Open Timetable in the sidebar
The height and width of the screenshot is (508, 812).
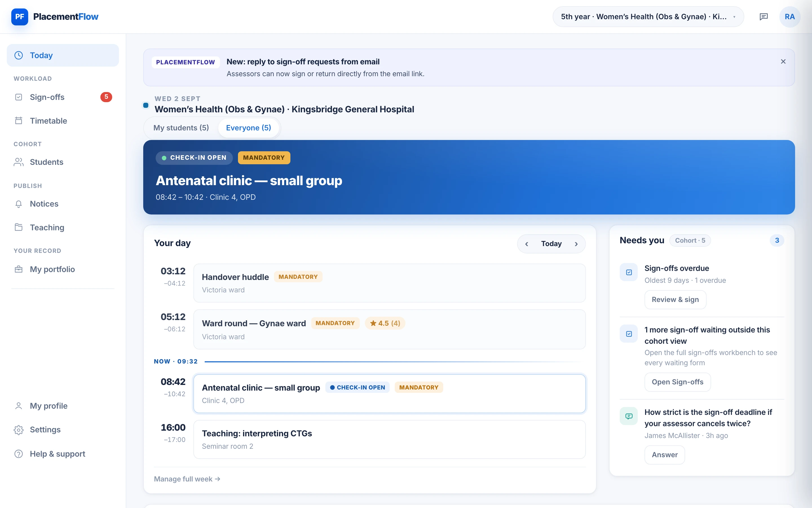[x=63, y=121]
